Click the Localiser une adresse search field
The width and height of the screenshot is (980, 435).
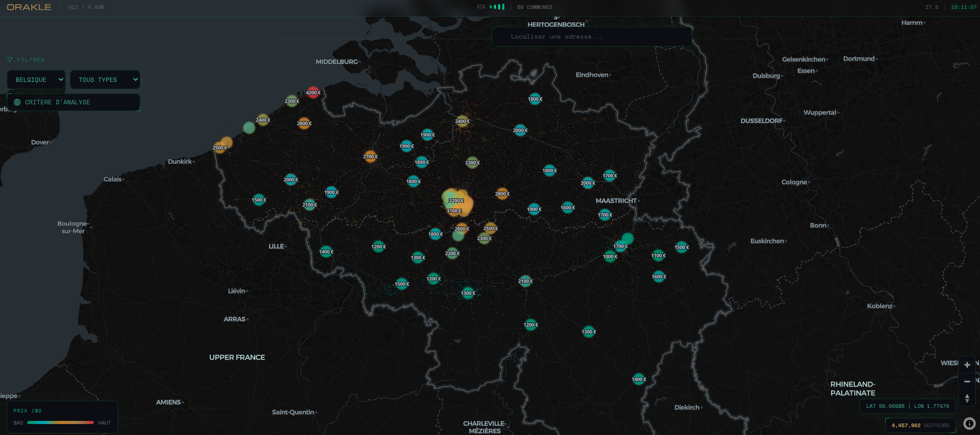592,37
